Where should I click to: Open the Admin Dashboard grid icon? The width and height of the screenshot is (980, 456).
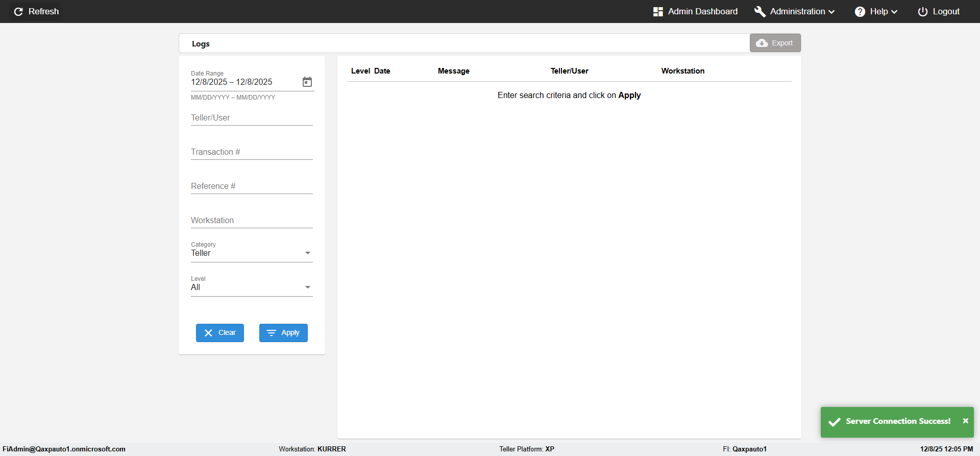[658, 11]
